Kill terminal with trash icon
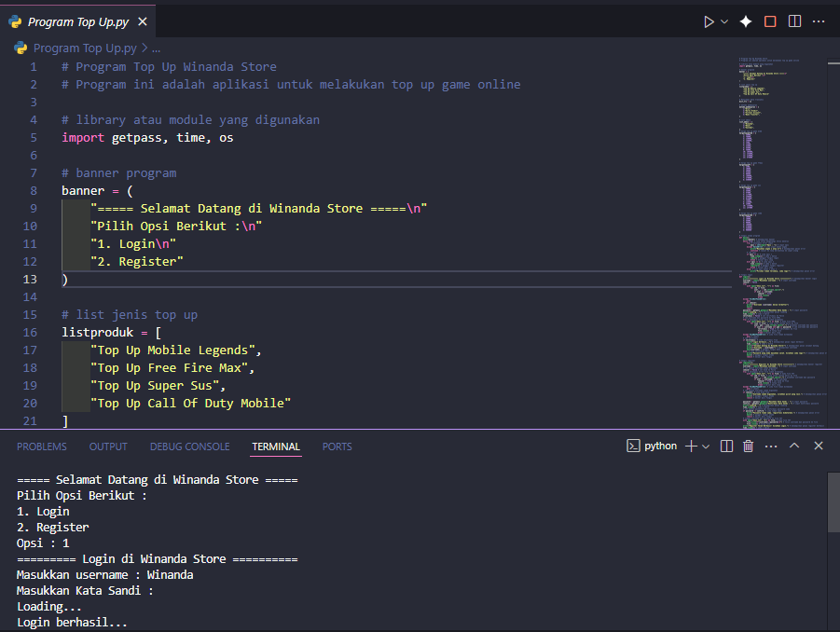 click(749, 447)
